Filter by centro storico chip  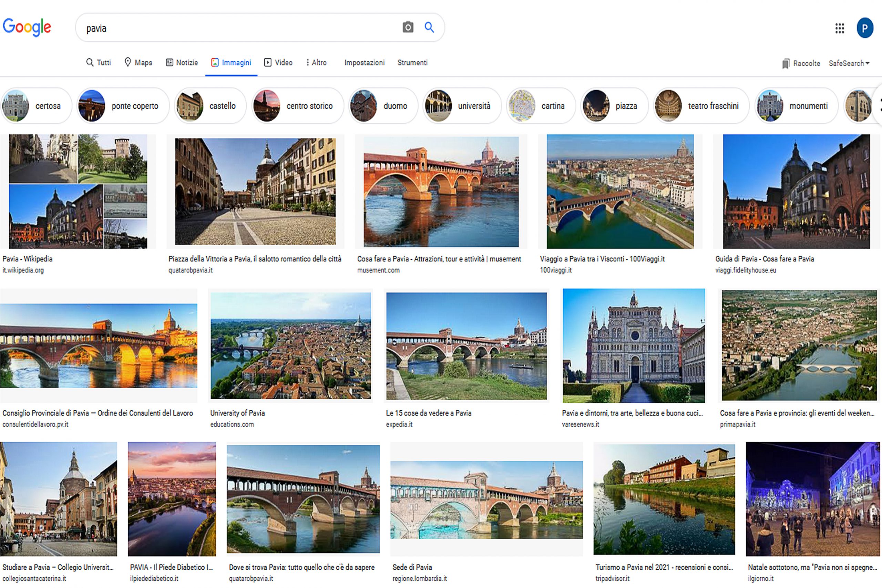(x=298, y=106)
